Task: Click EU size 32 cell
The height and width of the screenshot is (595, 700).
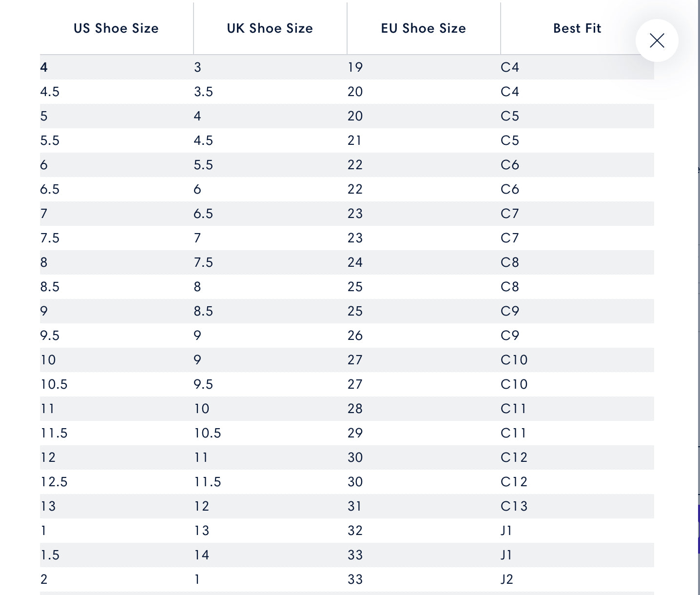Action: pyautogui.click(x=355, y=531)
